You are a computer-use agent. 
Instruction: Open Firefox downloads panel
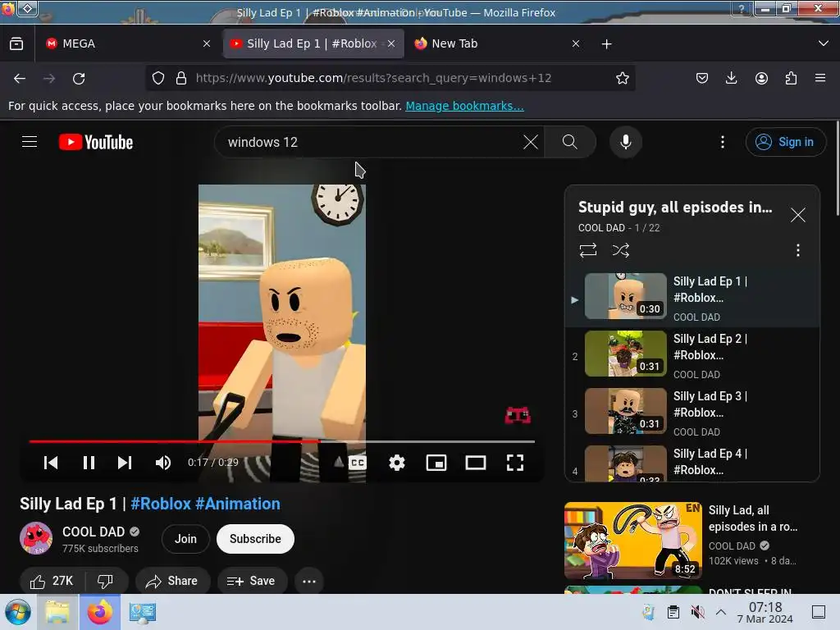tap(731, 78)
